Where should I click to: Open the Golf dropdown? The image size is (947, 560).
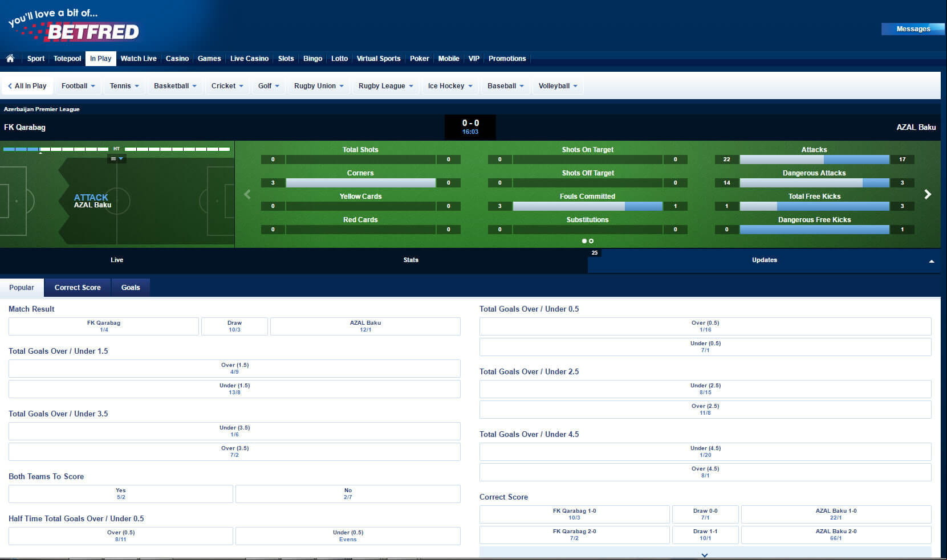(x=269, y=86)
